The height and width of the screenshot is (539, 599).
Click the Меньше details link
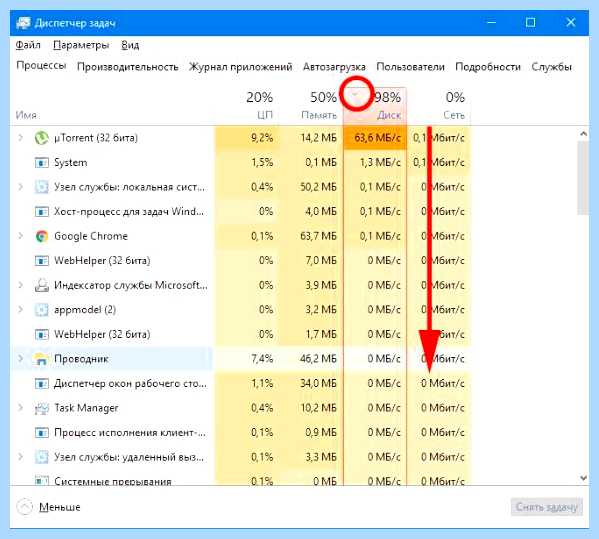coord(60,507)
